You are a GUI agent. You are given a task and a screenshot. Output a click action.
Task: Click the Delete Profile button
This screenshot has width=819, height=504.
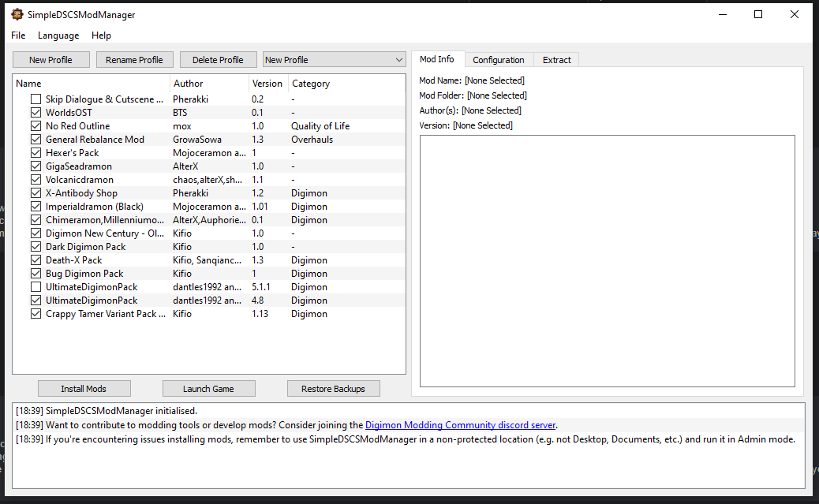218,59
